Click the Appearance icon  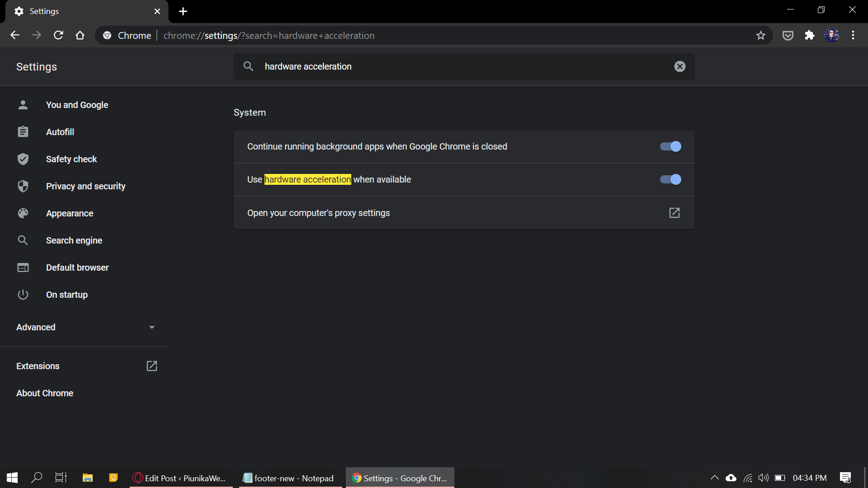pos(23,213)
